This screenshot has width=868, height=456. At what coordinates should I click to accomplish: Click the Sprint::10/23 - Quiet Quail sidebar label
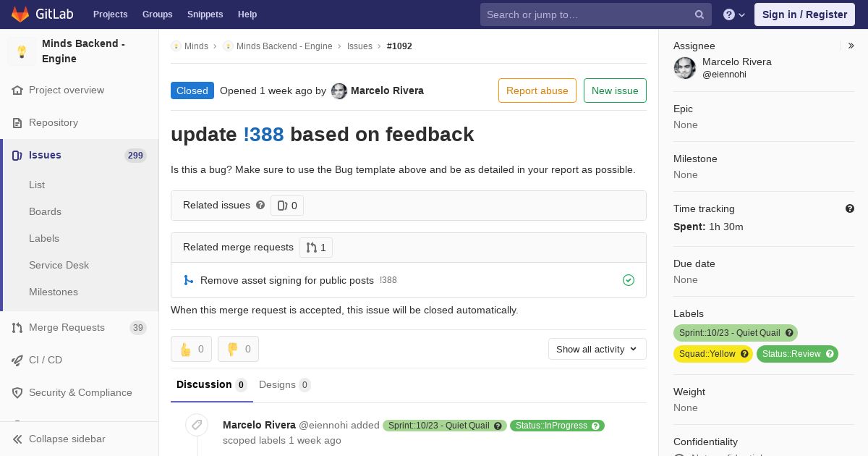[x=736, y=333]
